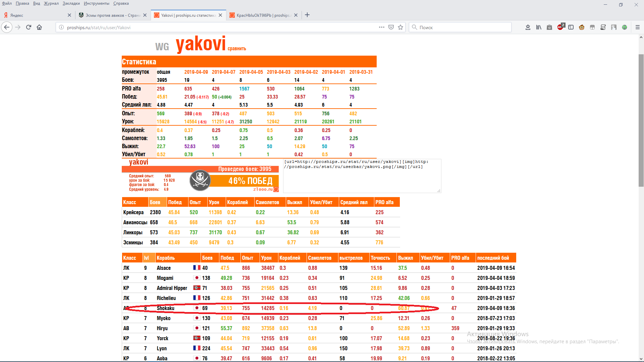Screen dimensions: 644x362
Task: Open the script scroll extension icon
Action: point(603,27)
